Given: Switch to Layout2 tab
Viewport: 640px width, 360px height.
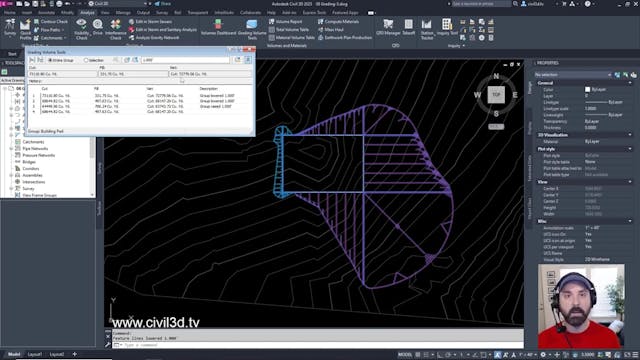Looking at the screenshot, I should click(57, 354).
